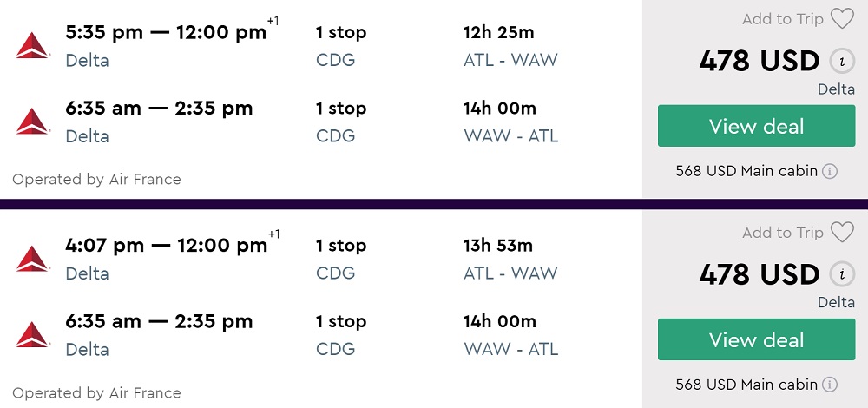
Task: Click Delta logo of the 5:35 pm departure flight
Action: pyautogui.click(x=33, y=46)
